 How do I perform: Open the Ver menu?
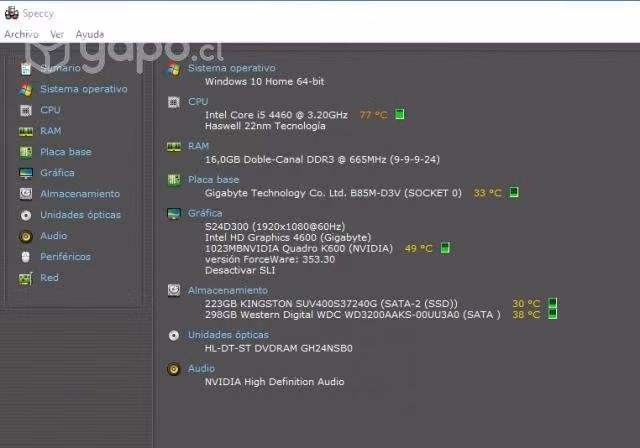click(57, 34)
